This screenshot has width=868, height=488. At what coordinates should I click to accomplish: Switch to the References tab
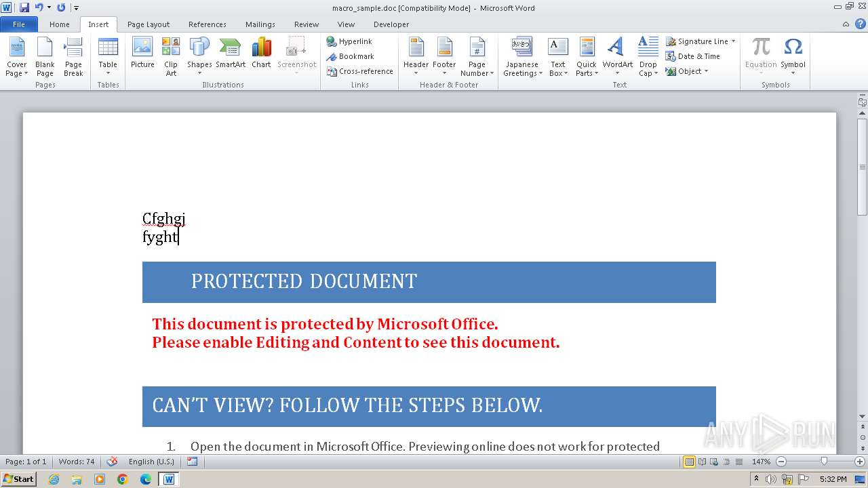point(208,24)
